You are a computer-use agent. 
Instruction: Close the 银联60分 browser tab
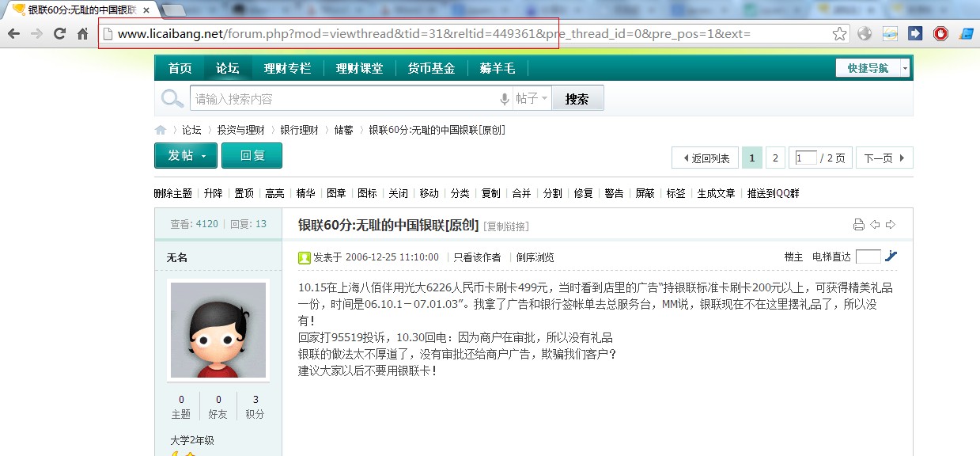146,10
